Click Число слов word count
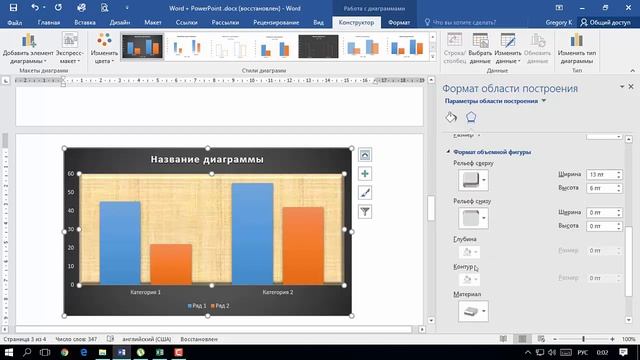640x360 pixels. point(76,339)
